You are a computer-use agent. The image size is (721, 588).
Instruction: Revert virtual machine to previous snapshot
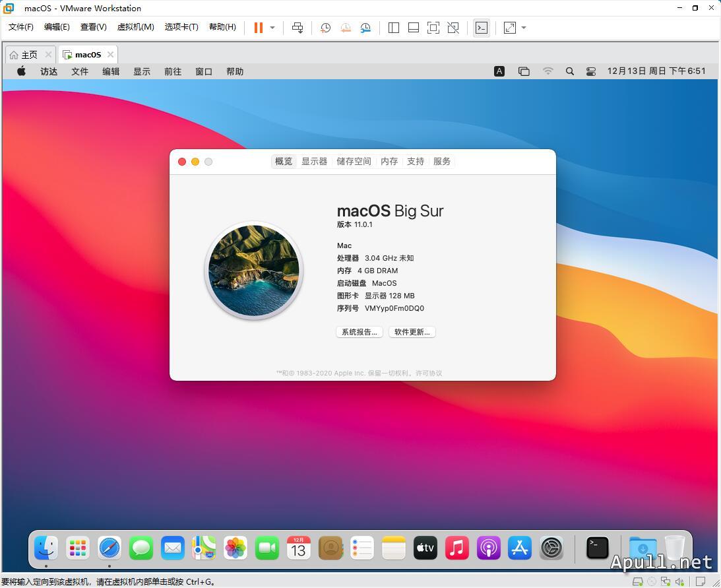[x=345, y=28]
